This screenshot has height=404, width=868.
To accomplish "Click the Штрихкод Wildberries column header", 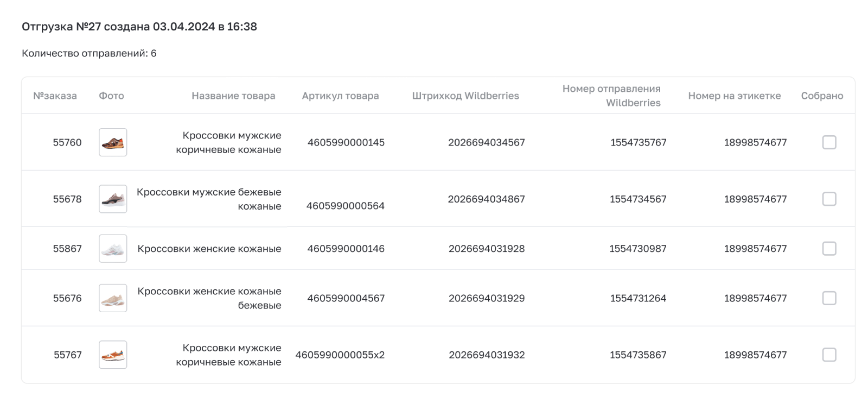I will click(x=465, y=96).
